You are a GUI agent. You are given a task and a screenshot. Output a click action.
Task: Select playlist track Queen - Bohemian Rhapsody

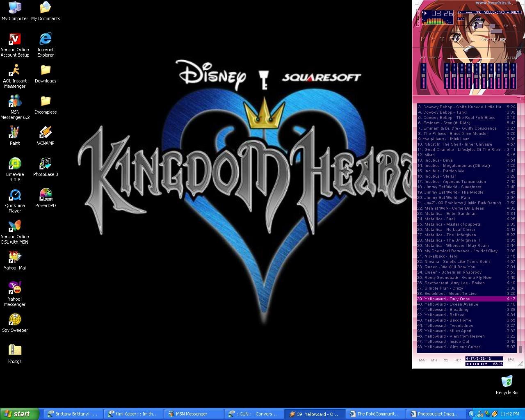point(466,272)
